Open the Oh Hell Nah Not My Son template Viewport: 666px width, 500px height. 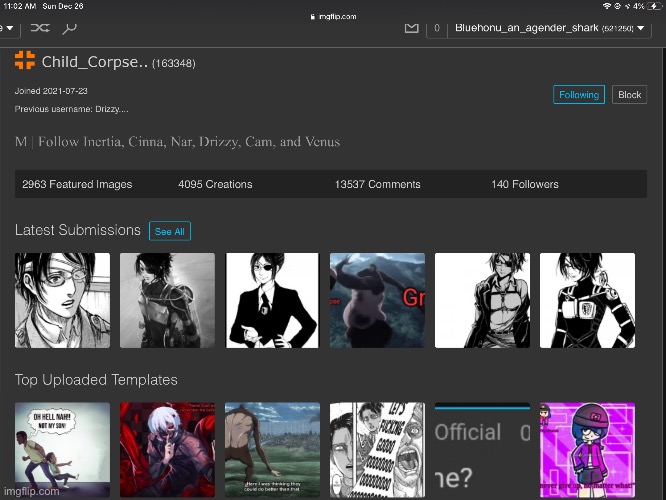(x=62, y=450)
